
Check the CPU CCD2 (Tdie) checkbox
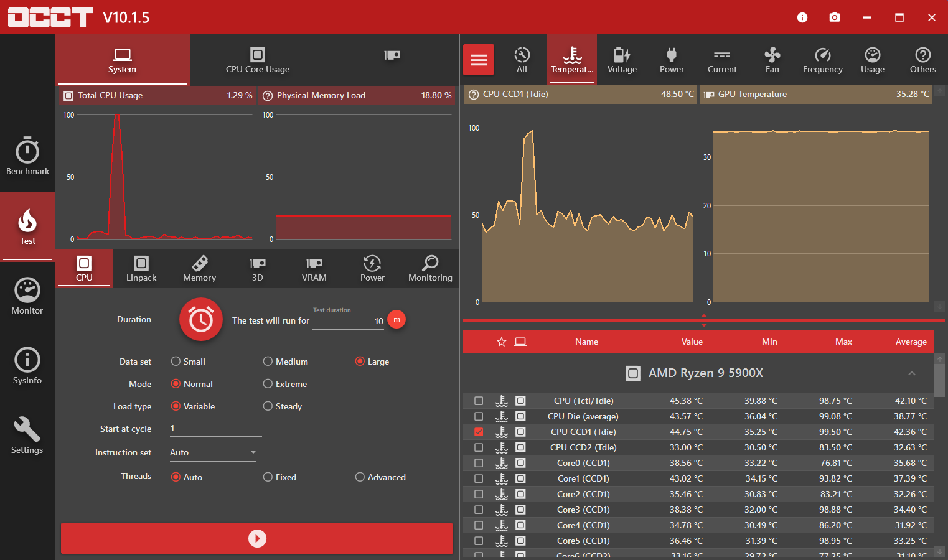click(479, 447)
